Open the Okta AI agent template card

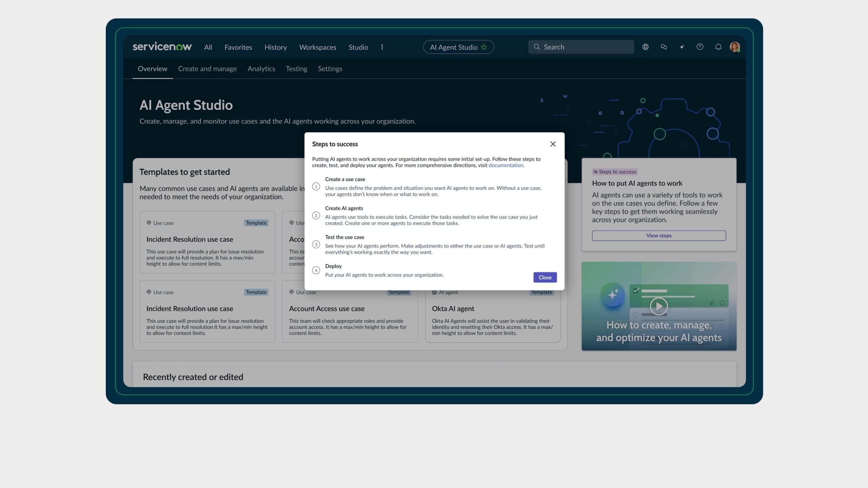click(x=493, y=312)
